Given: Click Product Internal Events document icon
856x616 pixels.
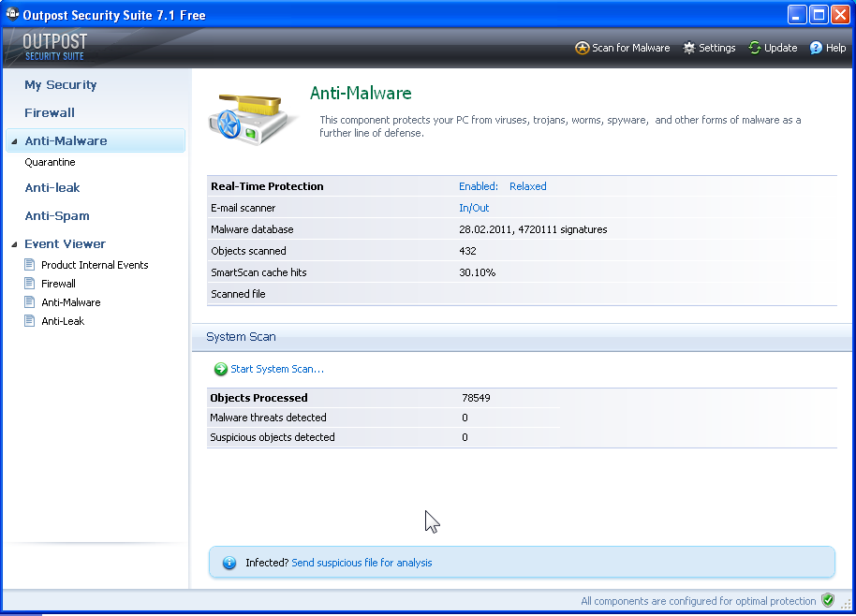Looking at the screenshot, I should pos(29,265).
